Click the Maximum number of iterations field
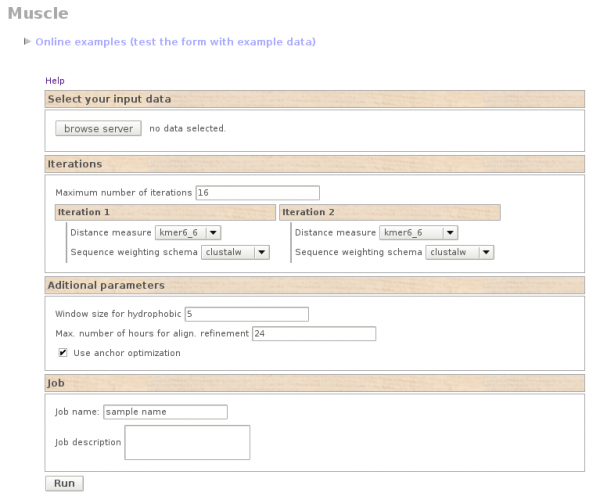The width and height of the screenshot is (600, 500). [258, 193]
